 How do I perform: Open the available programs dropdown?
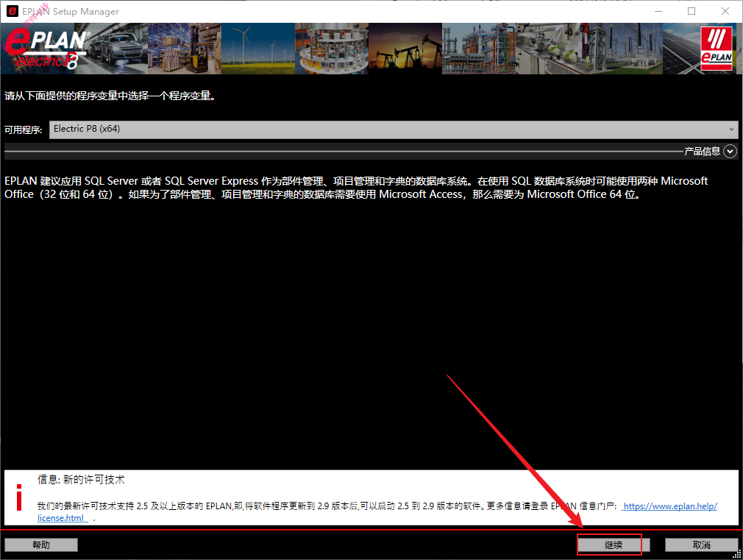tap(394, 130)
